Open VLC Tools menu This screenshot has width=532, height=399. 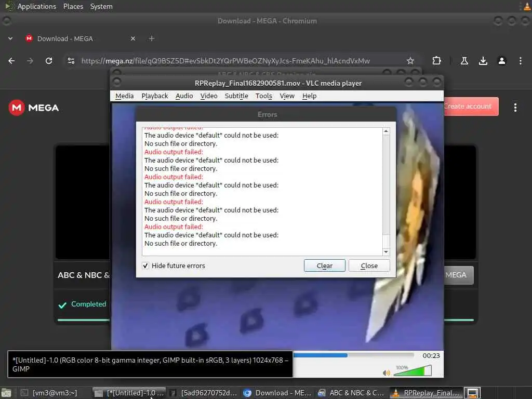(x=263, y=96)
